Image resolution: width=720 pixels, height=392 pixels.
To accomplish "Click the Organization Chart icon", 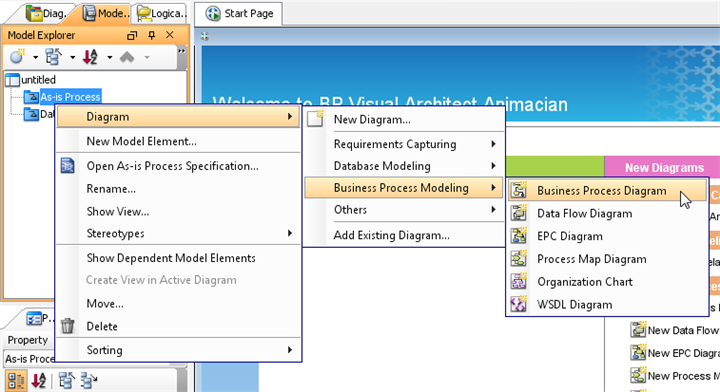I will point(519,281).
